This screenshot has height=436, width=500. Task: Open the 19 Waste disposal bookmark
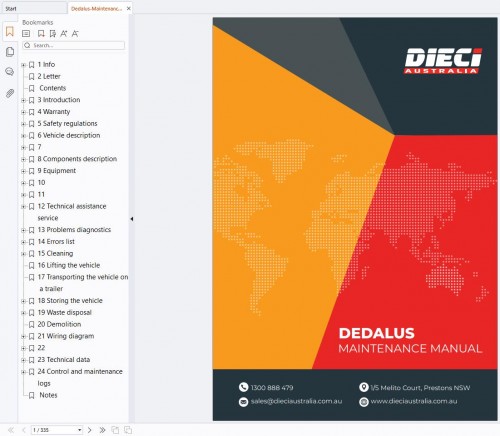pos(65,313)
